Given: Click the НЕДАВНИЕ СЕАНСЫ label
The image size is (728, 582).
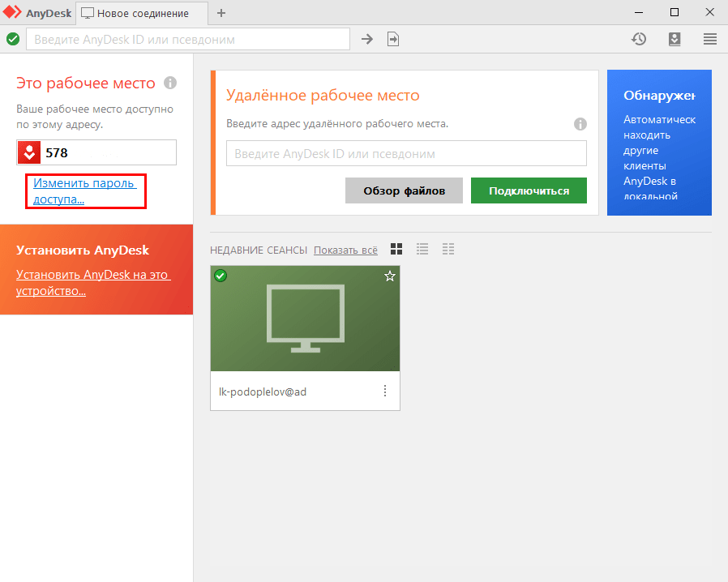Looking at the screenshot, I should coord(259,250).
